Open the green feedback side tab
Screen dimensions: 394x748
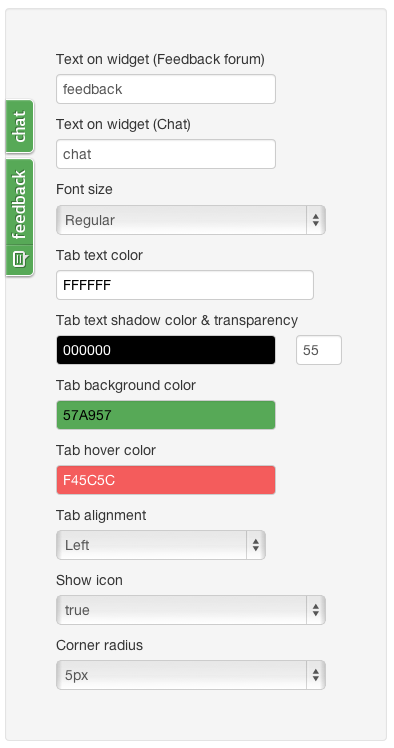coord(20,218)
